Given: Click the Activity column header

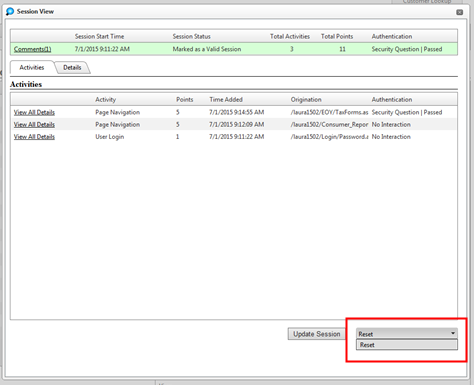Looking at the screenshot, I should click(x=106, y=99).
